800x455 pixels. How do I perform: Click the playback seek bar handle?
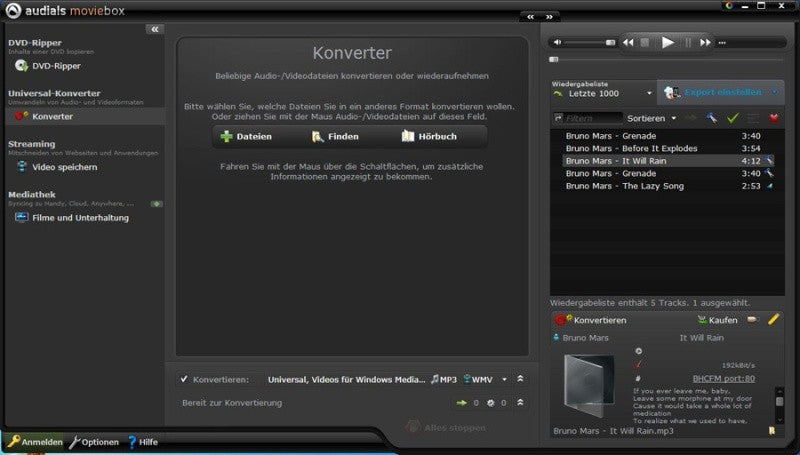pos(554,59)
